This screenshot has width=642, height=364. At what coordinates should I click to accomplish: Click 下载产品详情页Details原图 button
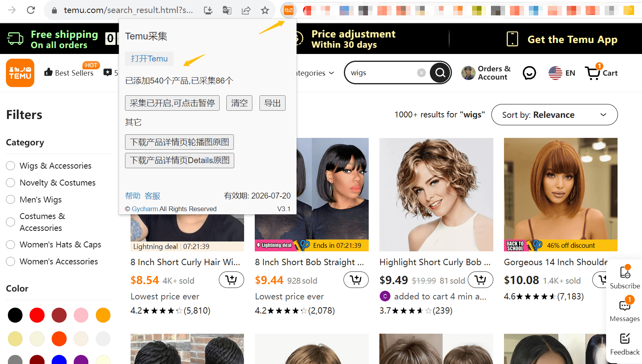point(179,160)
